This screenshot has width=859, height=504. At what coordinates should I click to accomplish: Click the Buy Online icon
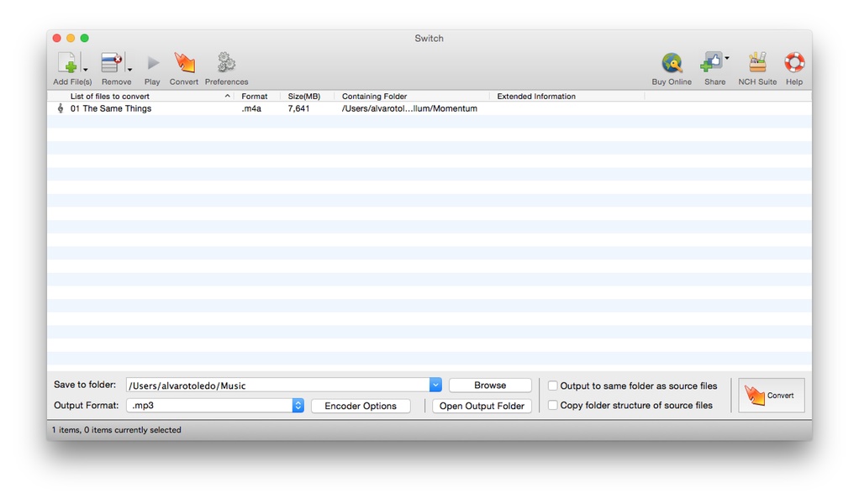pos(672,63)
